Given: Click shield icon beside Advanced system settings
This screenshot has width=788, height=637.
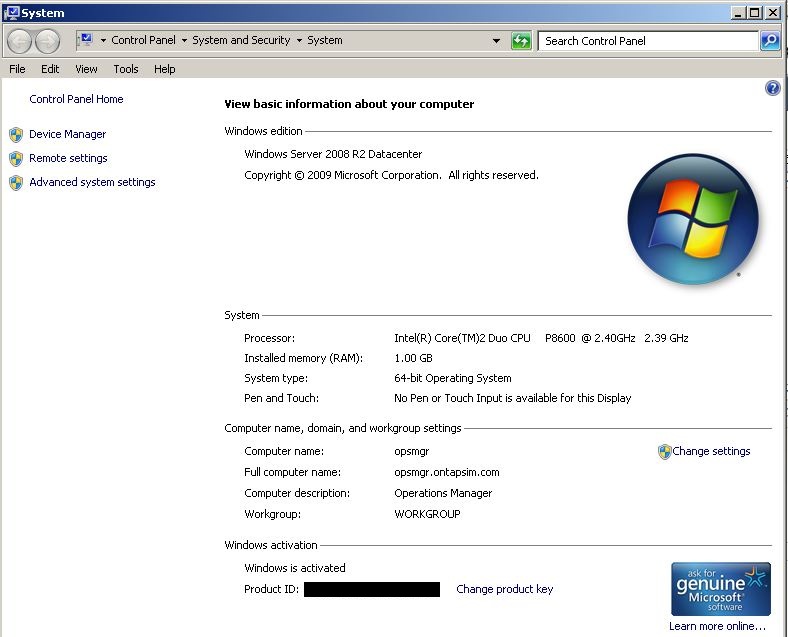Looking at the screenshot, I should click(x=16, y=183).
